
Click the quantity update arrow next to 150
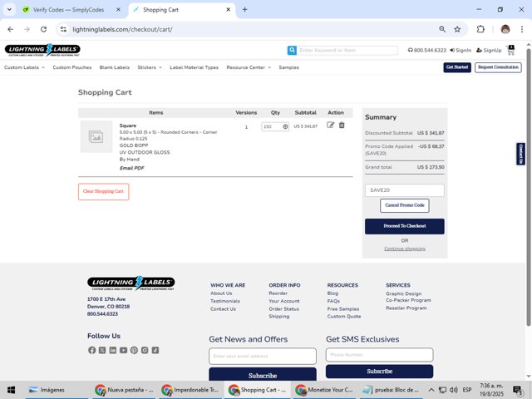(x=285, y=126)
